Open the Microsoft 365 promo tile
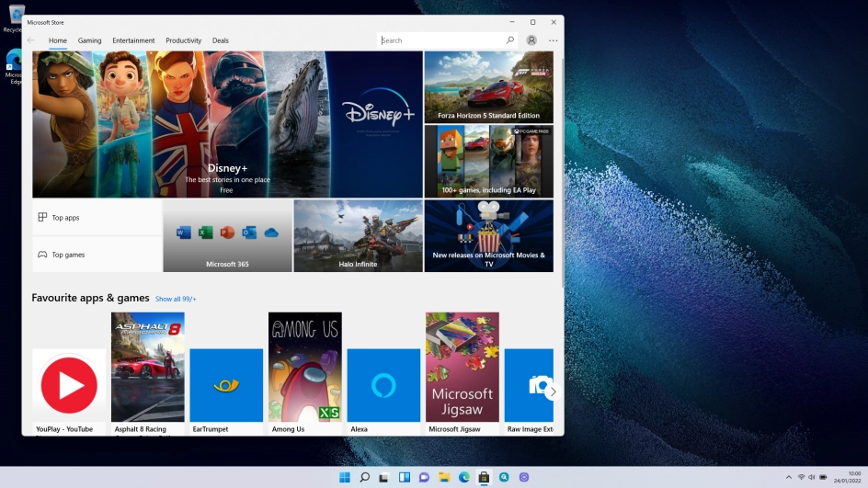This screenshot has height=488, width=868. (x=227, y=236)
